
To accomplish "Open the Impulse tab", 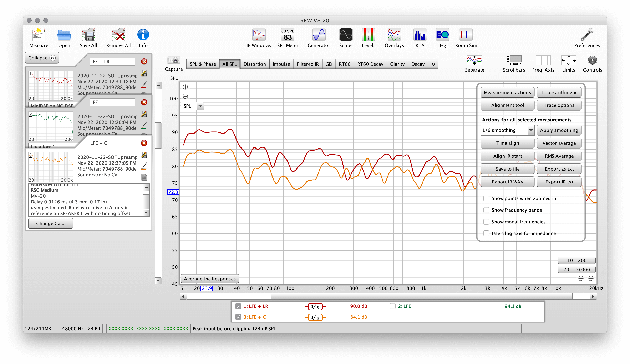I will tap(281, 64).
